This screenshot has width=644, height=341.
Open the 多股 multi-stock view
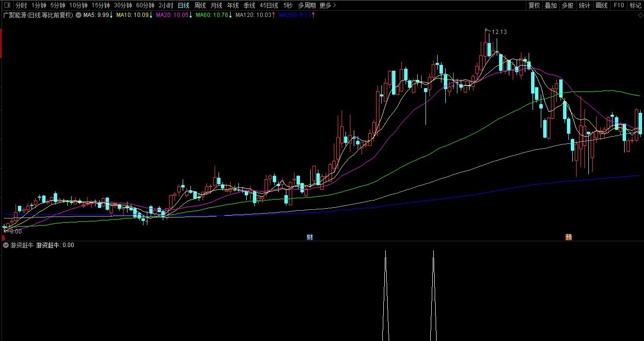point(567,6)
